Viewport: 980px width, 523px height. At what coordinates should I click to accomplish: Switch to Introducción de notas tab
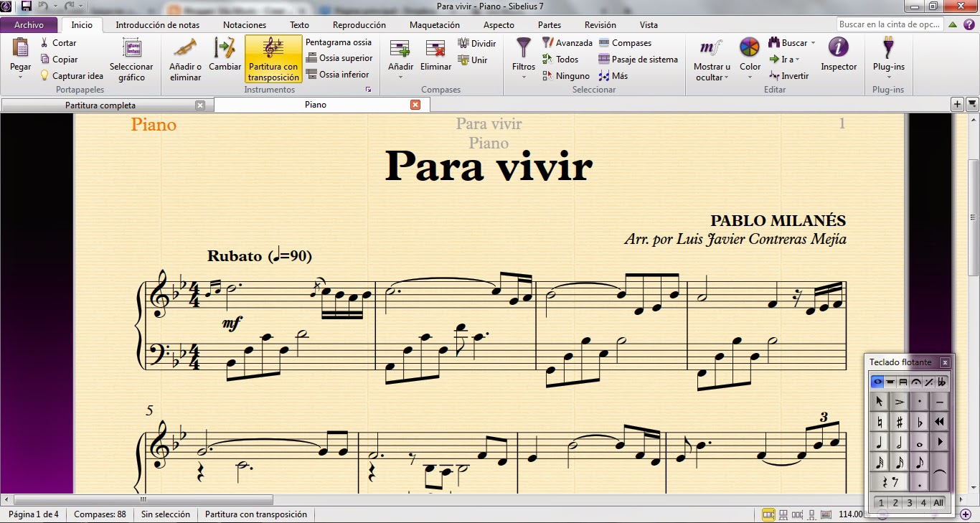158,24
